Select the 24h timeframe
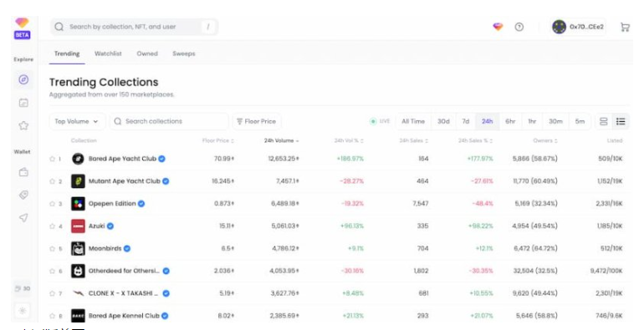The width and height of the screenshot is (644, 330). coord(487,121)
